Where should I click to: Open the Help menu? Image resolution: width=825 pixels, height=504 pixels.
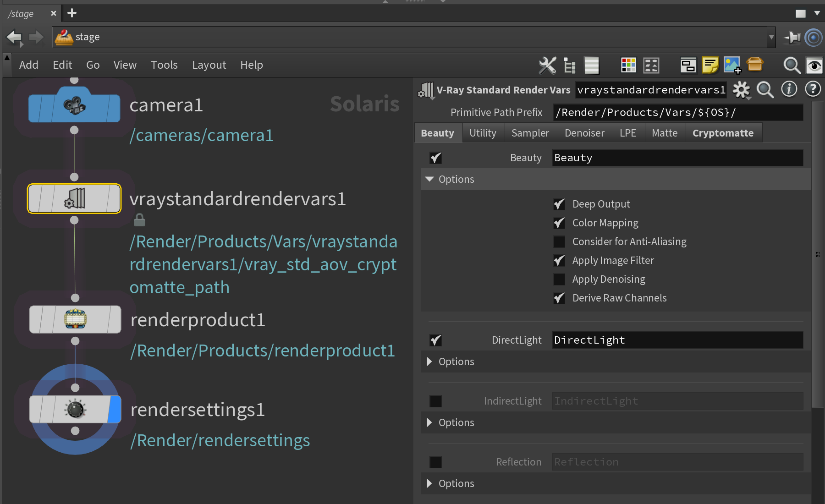(x=252, y=65)
